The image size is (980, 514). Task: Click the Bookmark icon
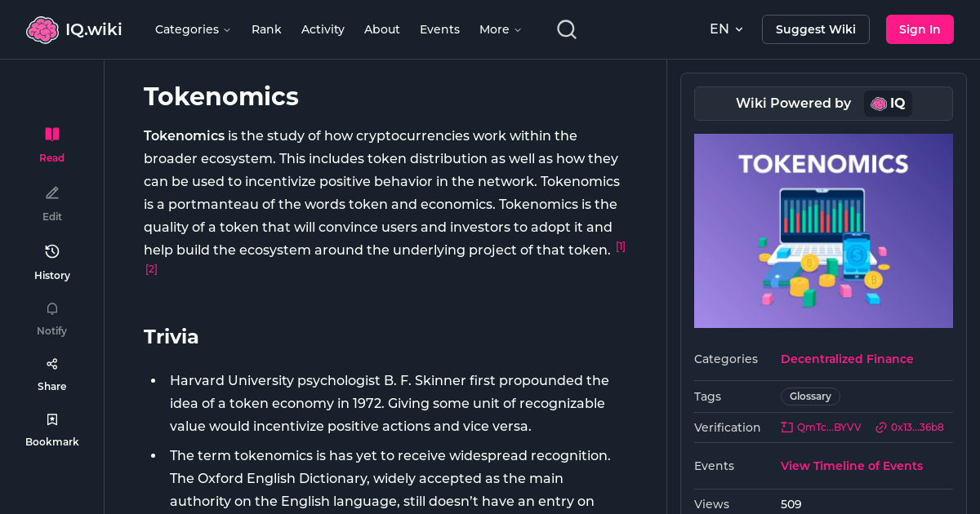(51, 419)
